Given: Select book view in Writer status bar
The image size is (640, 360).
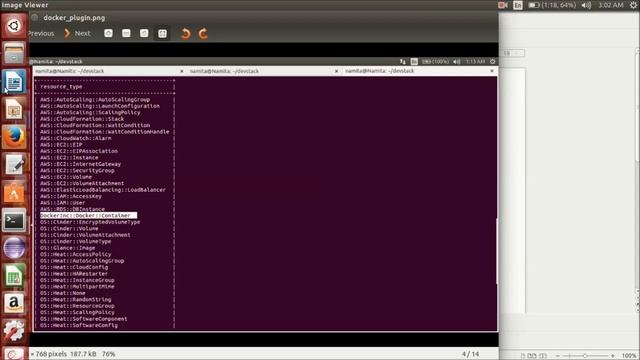Looking at the screenshot, I should click(x=543, y=356).
